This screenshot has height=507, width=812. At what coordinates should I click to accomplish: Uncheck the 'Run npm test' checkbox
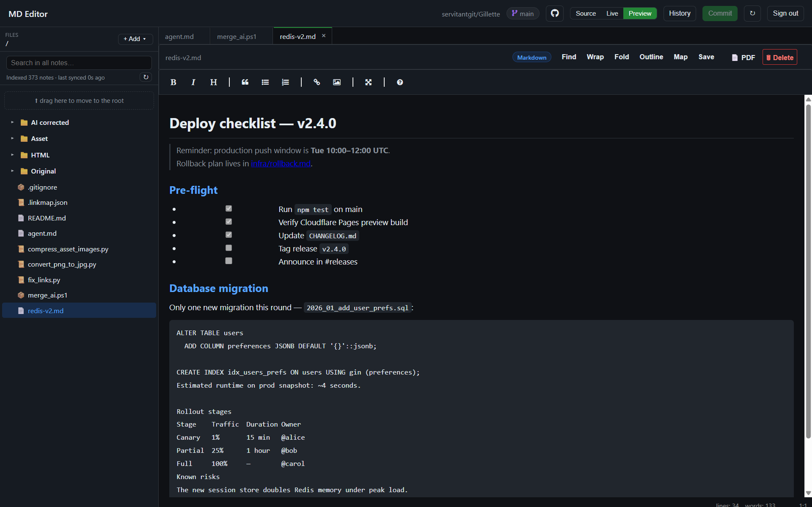[x=228, y=208]
